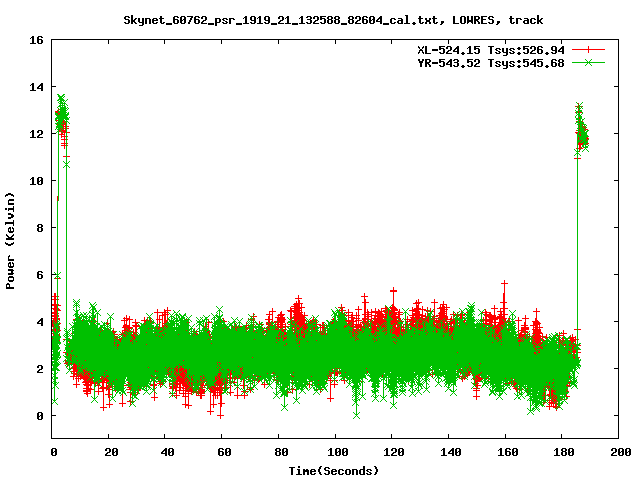Click the x-axis tick label '160'

click(x=507, y=452)
